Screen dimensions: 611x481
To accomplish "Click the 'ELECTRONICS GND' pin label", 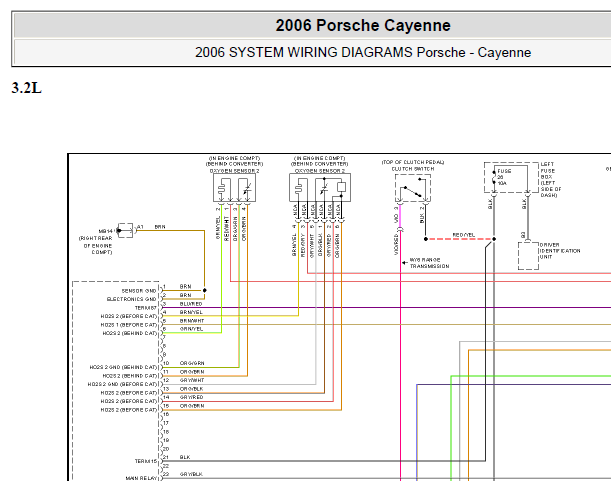I will (x=131, y=299).
